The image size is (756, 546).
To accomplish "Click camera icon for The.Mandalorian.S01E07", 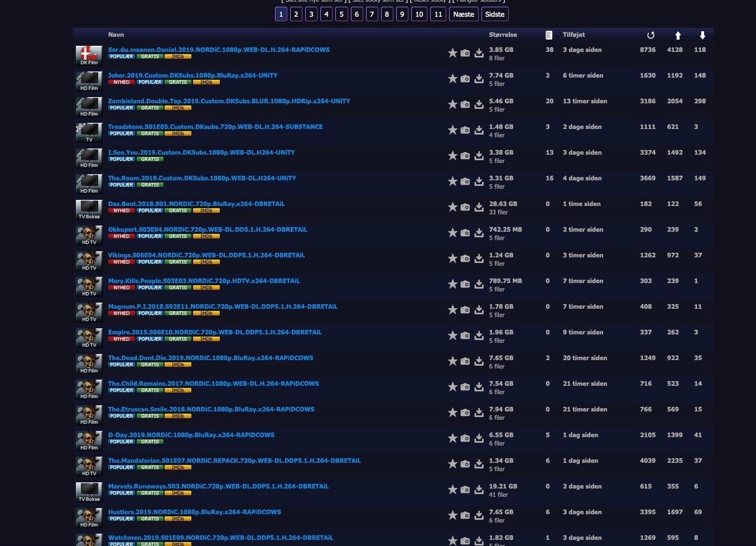I will click(465, 464).
